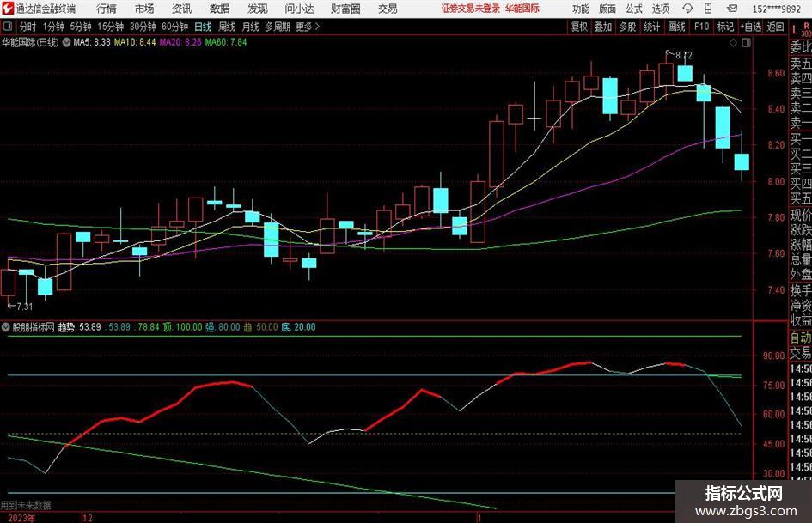Image resolution: width=812 pixels, height=523 pixels.
Task: Select the 日线 daily period tab
Action: pos(203,27)
